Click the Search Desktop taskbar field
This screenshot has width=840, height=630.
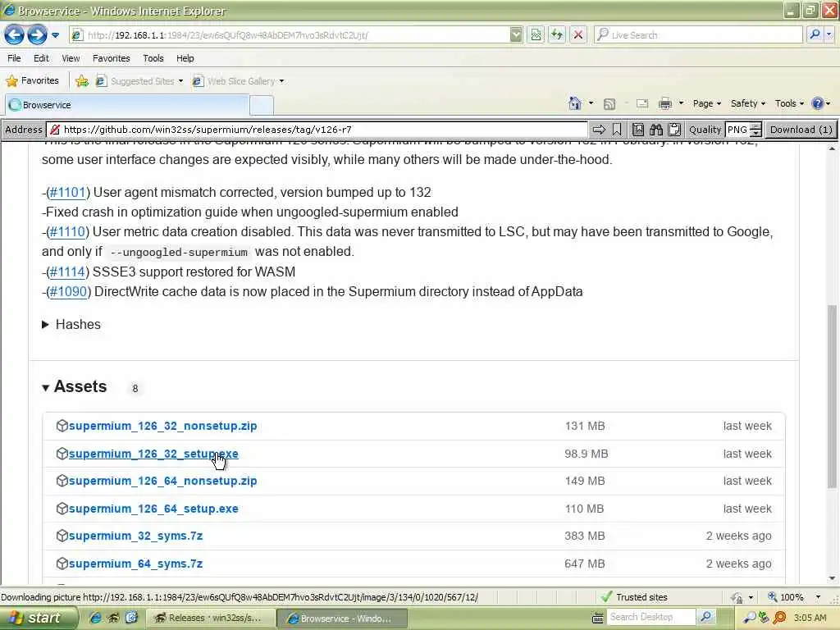pos(651,617)
